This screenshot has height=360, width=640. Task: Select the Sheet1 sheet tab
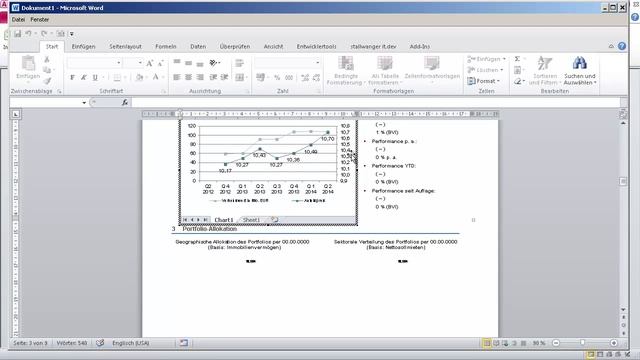(251, 220)
